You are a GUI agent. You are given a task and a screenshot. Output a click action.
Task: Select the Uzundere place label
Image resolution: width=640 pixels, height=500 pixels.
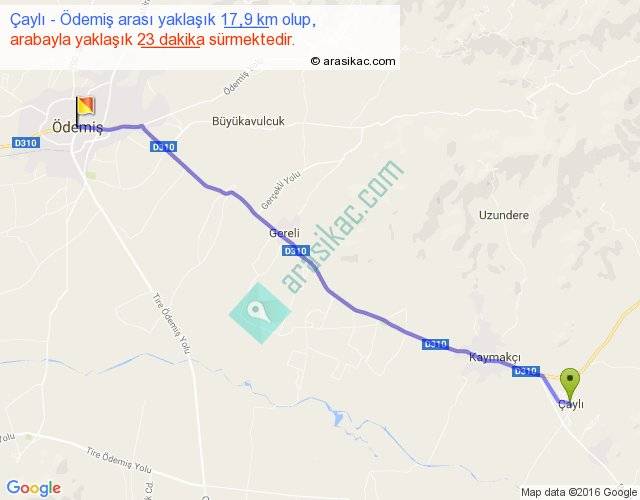504,215
